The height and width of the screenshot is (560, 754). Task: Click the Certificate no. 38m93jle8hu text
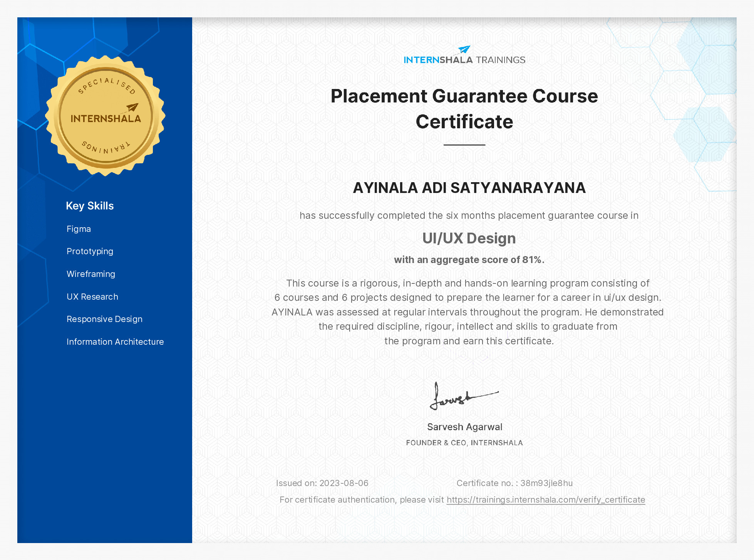[514, 483]
